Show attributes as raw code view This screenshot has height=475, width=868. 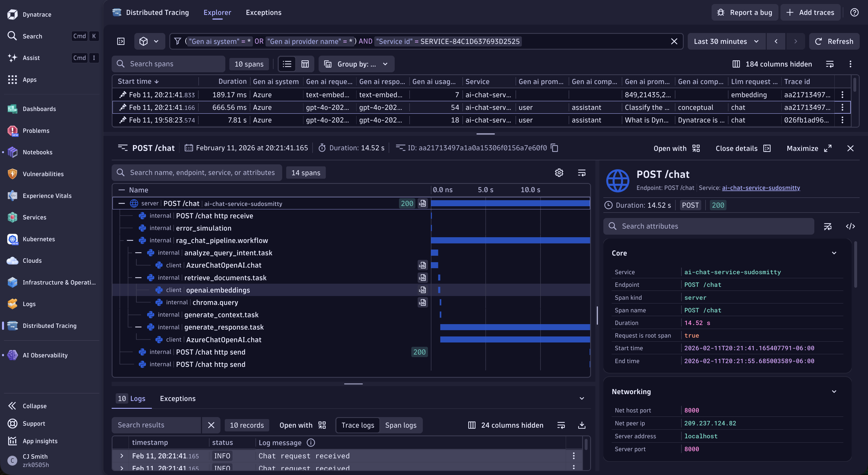pyautogui.click(x=850, y=226)
